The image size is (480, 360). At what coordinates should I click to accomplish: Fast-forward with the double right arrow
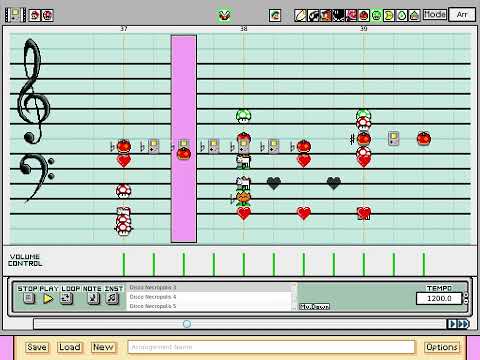[463, 324]
